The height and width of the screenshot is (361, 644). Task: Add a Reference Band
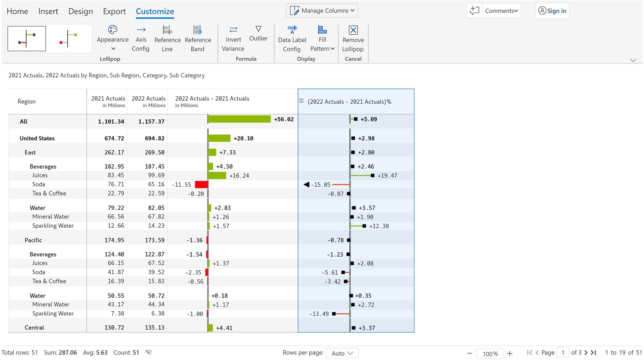click(x=198, y=39)
